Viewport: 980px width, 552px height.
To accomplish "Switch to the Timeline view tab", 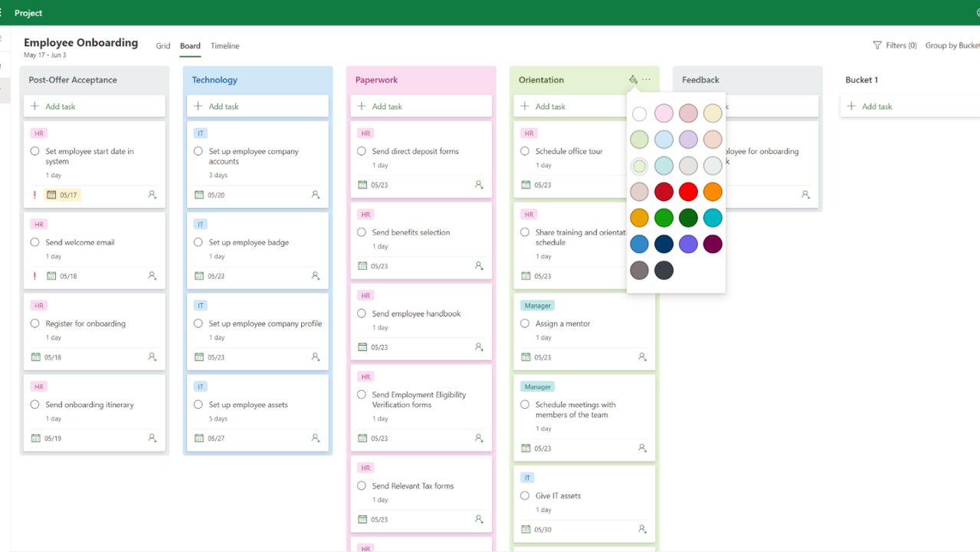I will 225,46.
